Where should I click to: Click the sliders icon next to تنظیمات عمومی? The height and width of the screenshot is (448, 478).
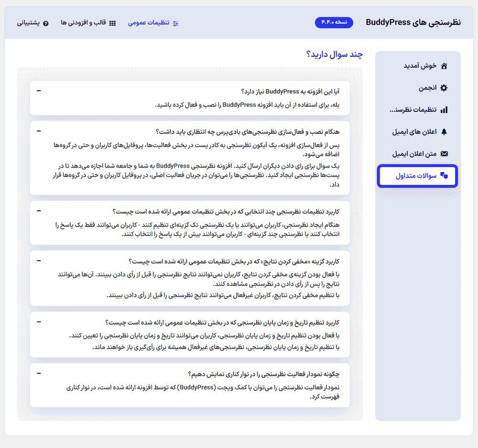coord(175,23)
